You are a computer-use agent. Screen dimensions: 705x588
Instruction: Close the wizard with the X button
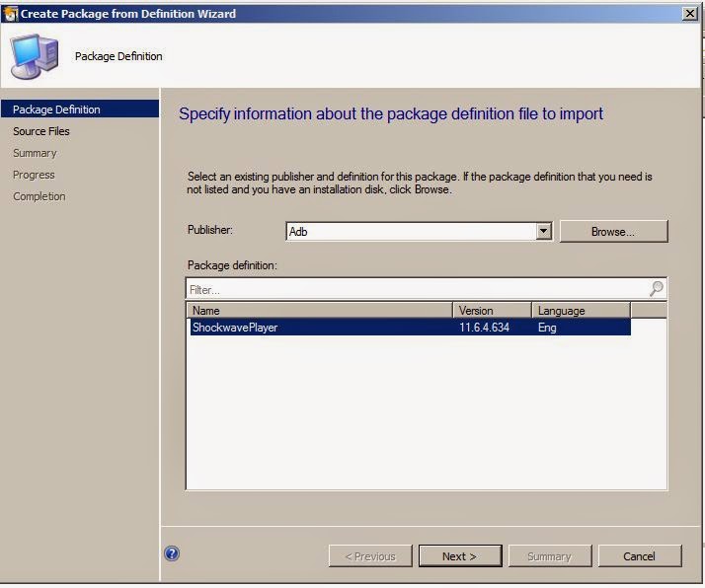coord(690,14)
